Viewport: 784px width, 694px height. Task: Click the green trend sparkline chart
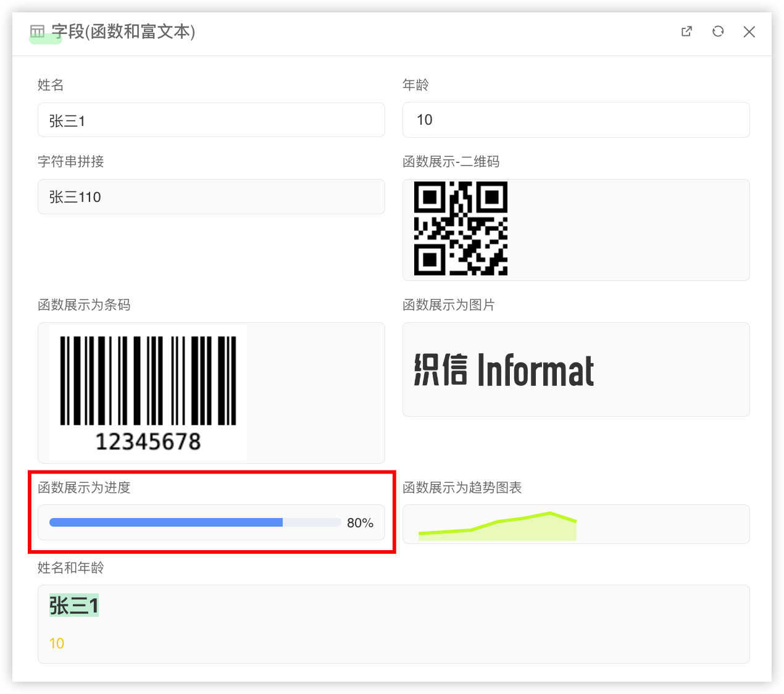coord(498,527)
